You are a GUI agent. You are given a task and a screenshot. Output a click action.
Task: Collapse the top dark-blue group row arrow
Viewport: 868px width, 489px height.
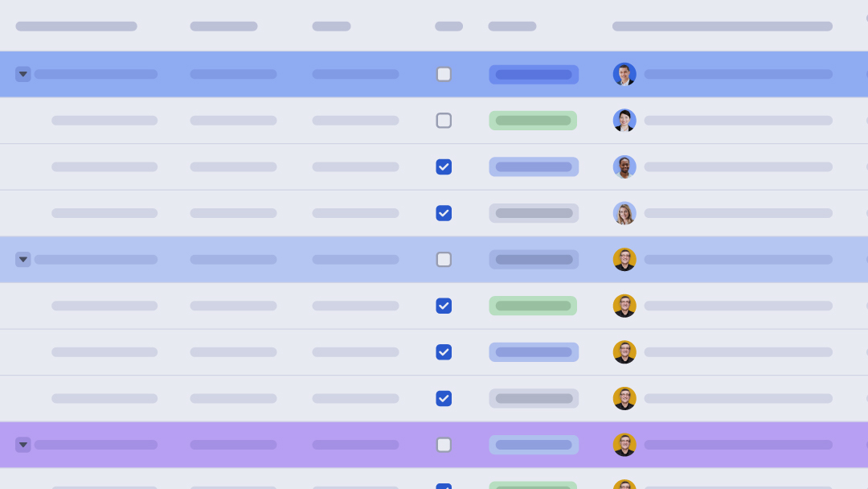[x=23, y=74]
